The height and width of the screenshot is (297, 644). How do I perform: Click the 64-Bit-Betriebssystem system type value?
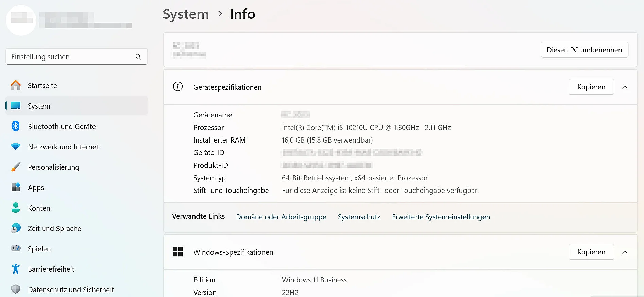tap(355, 178)
